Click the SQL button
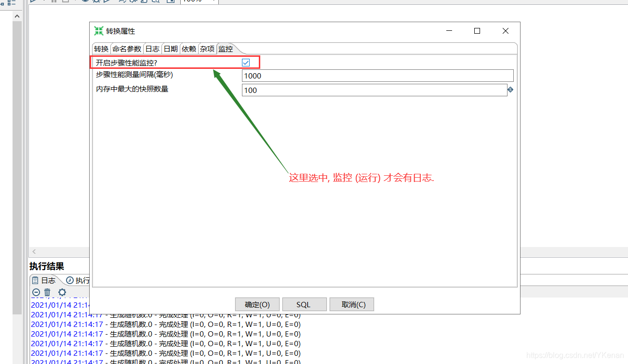The height and width of the screenshot is (364, 628). (304, 304)
